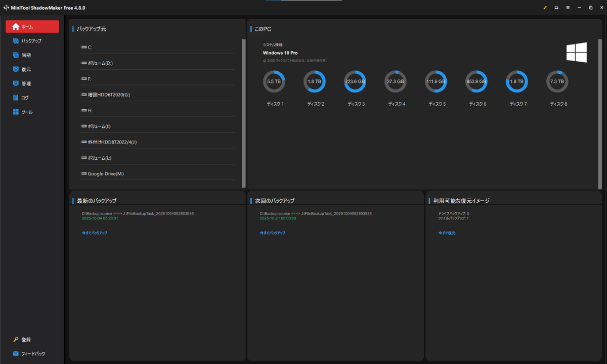Open the headset support icon in the title bar
Screen dimensions: 607x364
coord(556,8)
